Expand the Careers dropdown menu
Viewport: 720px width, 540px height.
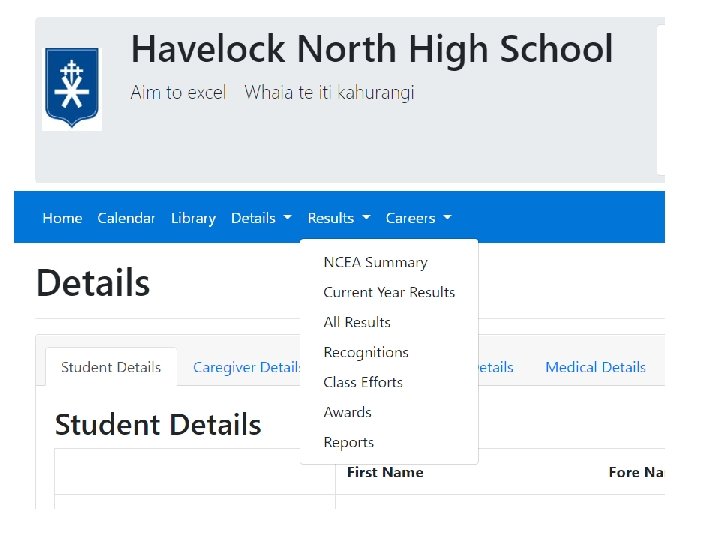coord(418,218)
